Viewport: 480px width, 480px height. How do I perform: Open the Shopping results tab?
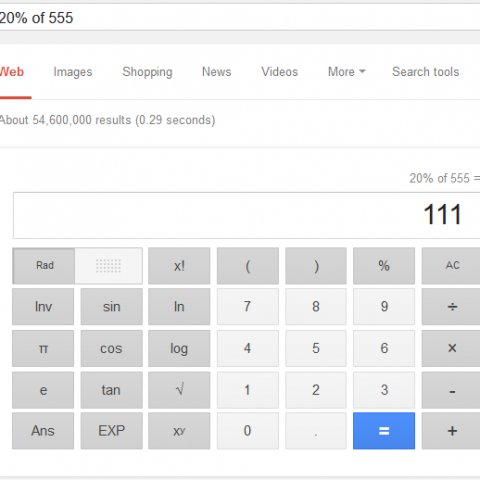(147, 72)
